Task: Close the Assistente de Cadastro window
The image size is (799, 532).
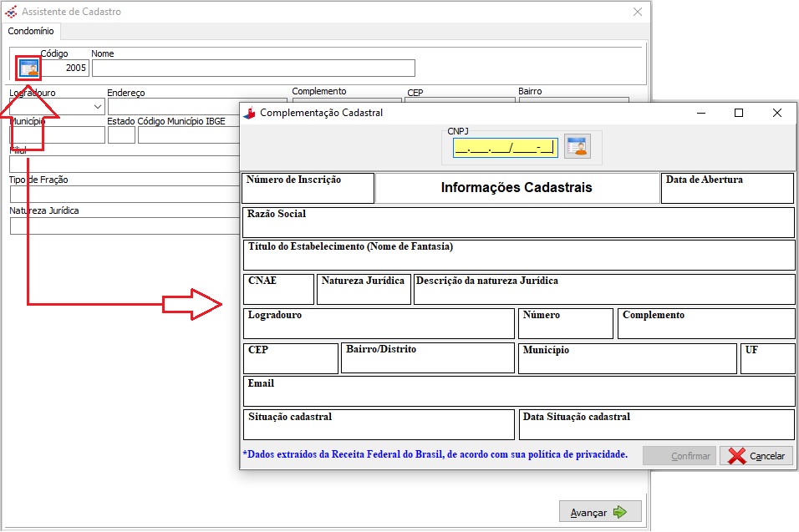Action: [638, 12]
